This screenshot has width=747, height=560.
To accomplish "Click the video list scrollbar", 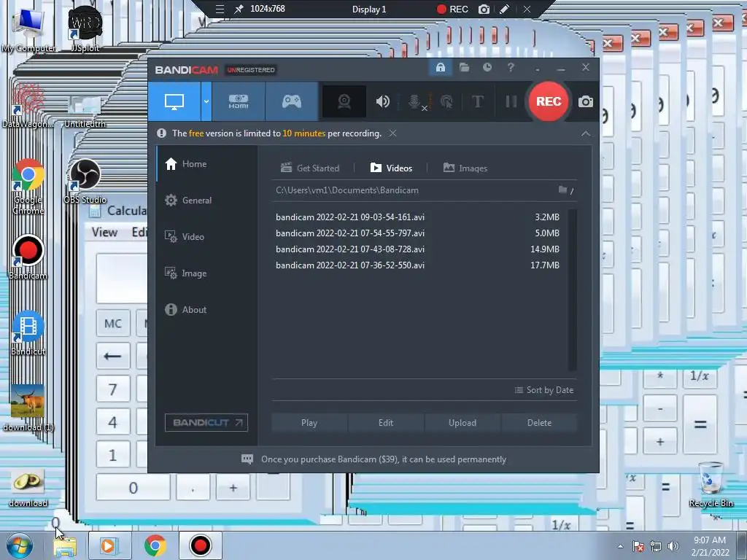I will pos(572,289).
